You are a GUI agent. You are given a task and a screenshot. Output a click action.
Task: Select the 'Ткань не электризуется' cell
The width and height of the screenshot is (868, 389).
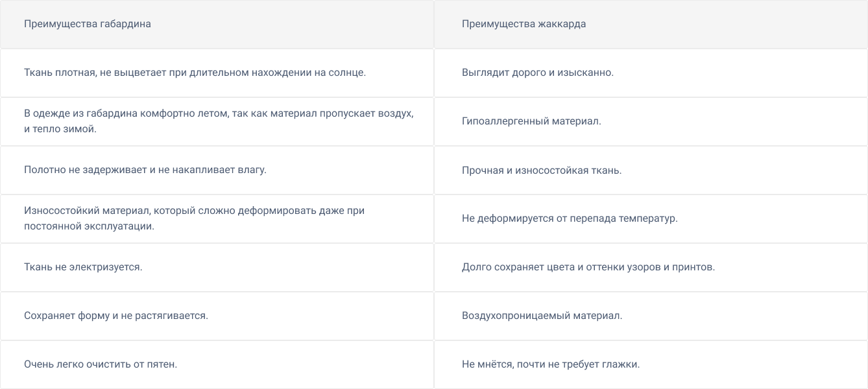(x=83, y=267)
